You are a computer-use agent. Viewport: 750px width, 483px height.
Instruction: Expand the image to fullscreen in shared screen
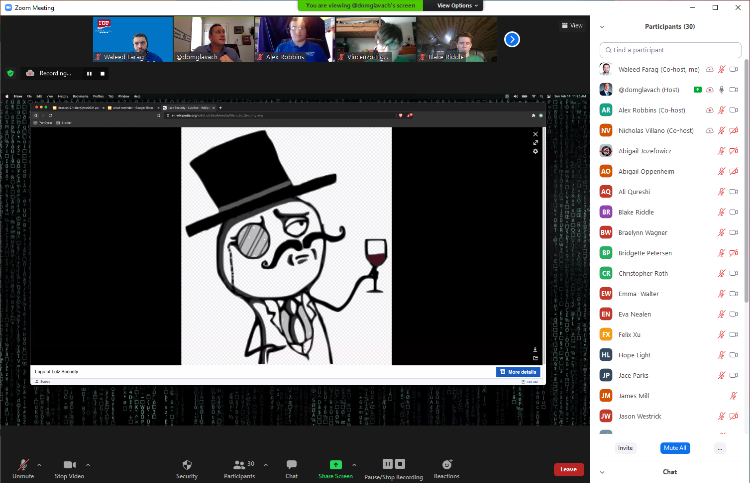pyautogui.click(x=535, y=143)
